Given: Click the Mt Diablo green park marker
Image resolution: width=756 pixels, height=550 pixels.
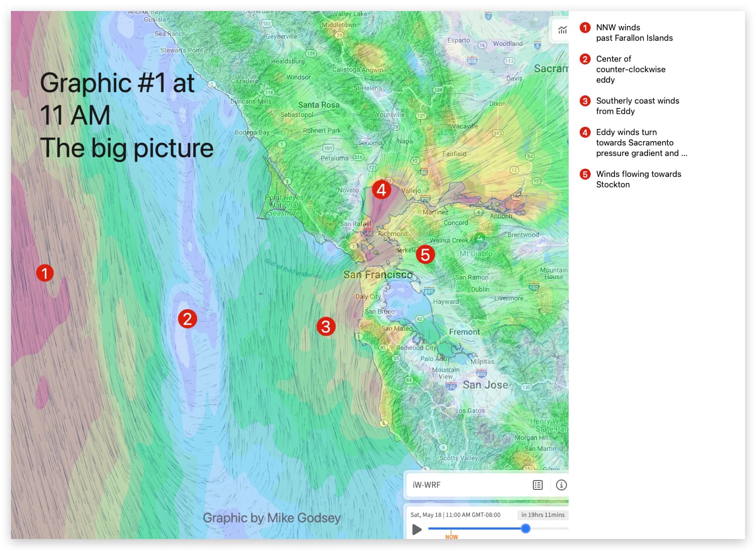Looking at the screenshot, I should 479,238.
